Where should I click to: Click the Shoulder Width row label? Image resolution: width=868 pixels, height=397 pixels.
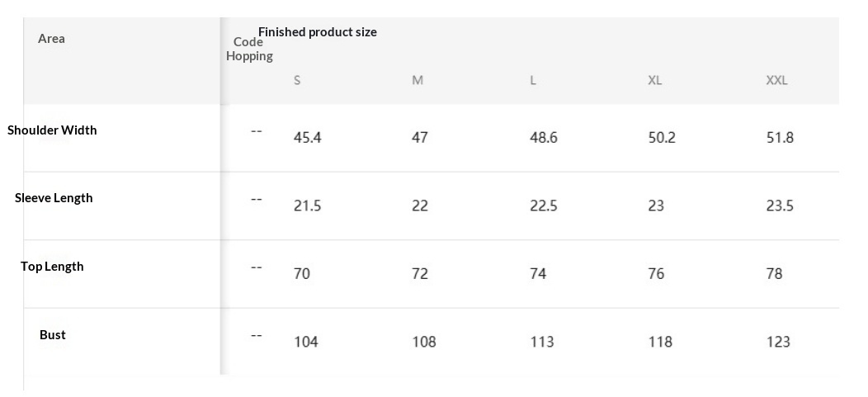[x=52, y=130]
